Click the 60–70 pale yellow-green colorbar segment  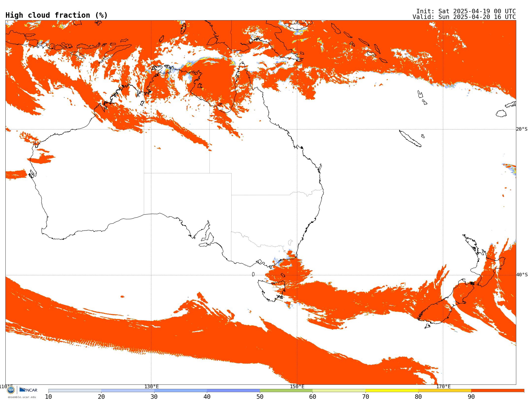(339, 391)
